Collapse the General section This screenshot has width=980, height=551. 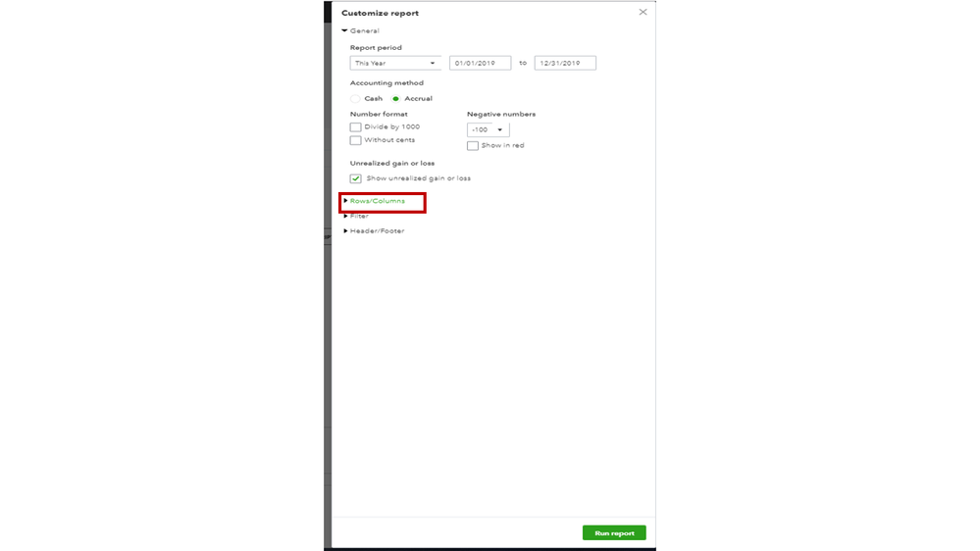pos(361,30)
